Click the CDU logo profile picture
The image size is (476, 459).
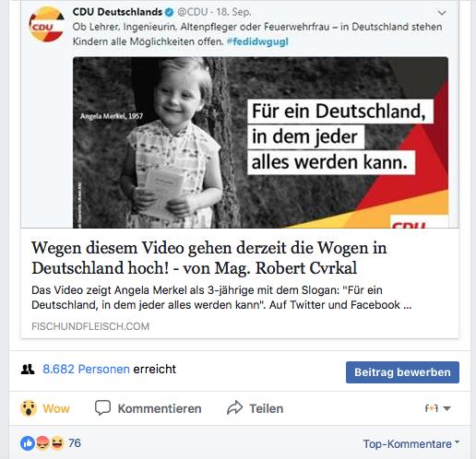(x=46, y=24)
